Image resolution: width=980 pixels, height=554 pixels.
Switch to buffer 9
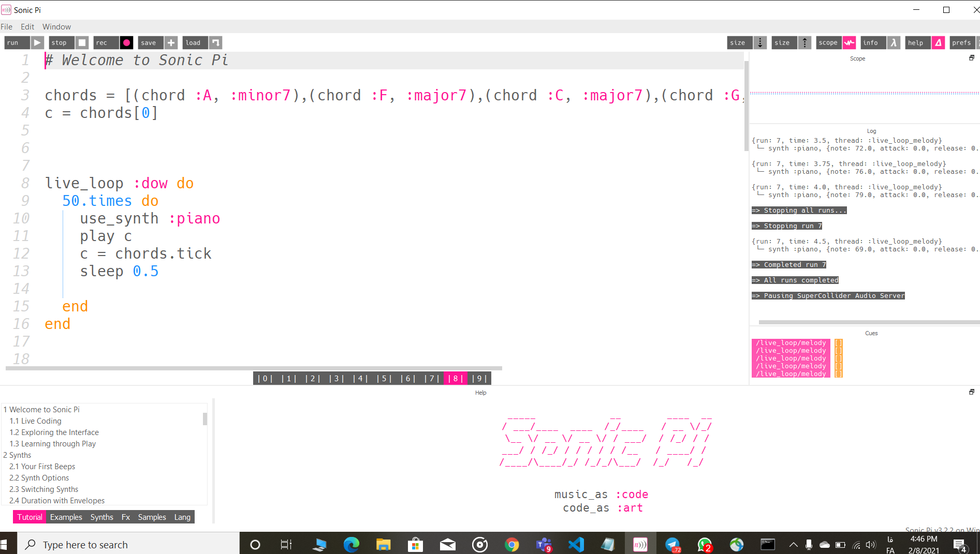click(x=479, y=379)
